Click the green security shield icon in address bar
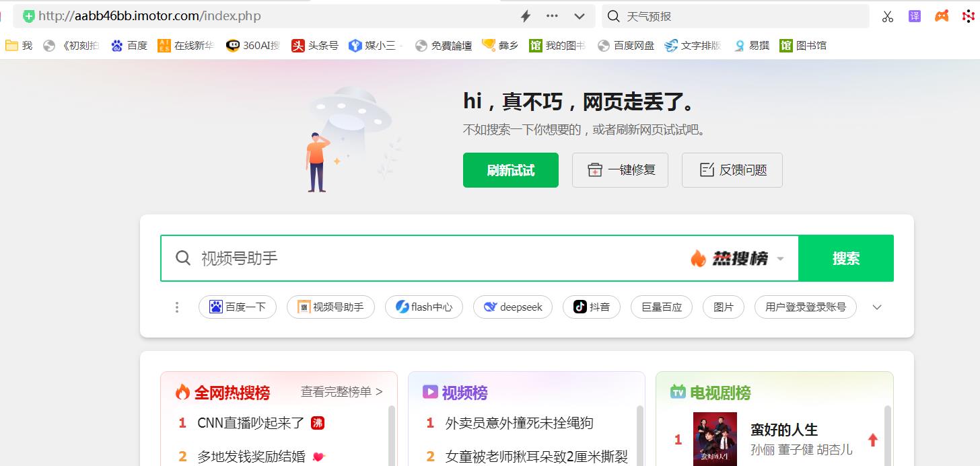The image size is (980, 466). 28,16
